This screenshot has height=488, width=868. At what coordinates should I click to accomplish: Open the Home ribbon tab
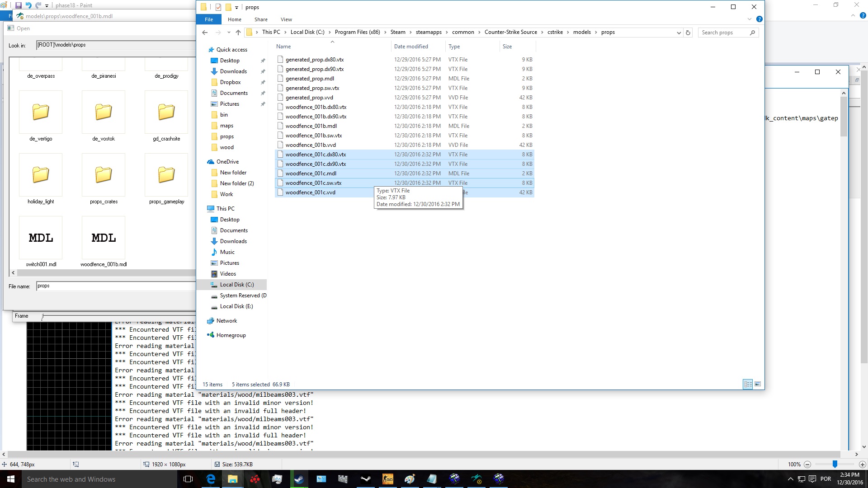234,19
